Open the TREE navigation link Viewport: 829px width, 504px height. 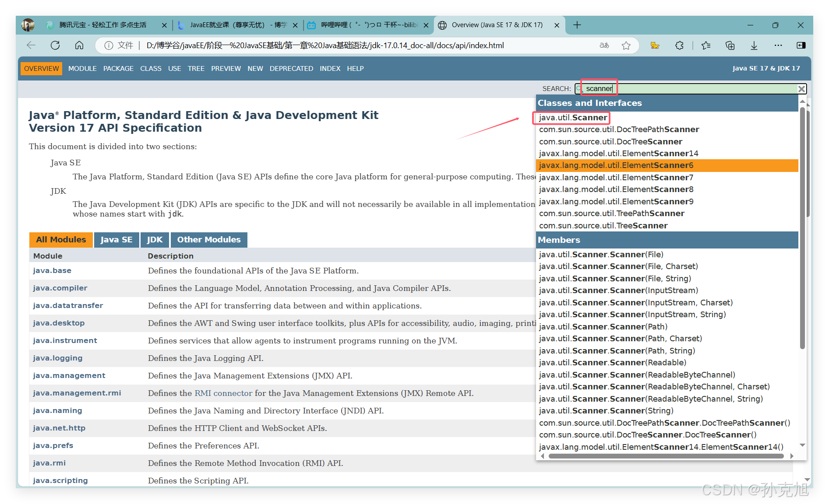[x=196, y=69]
